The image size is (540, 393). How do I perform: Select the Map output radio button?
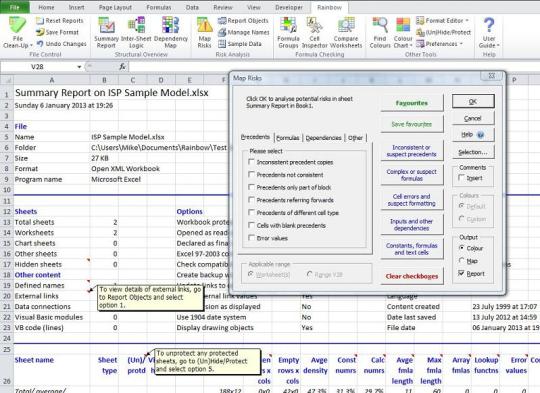462,261
